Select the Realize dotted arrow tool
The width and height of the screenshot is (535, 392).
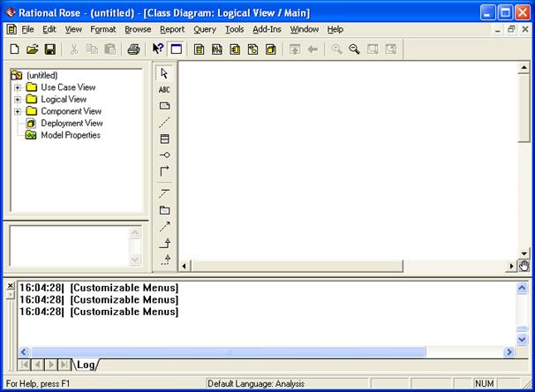(165, 260)
